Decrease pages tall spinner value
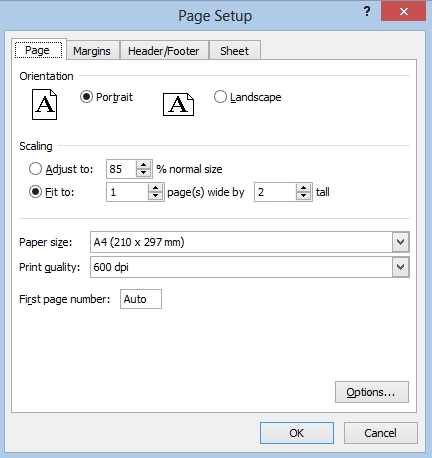Screen dimensions: 432x458 tap(303, 196)
